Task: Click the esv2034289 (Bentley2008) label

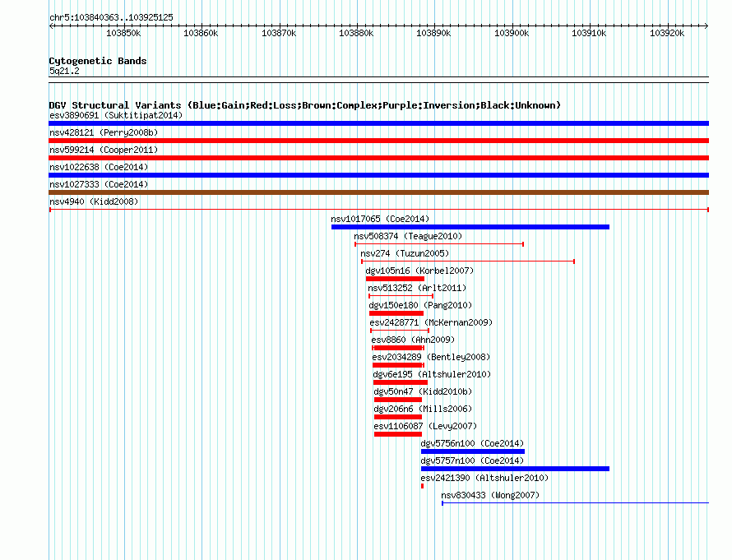Action: 431,357
